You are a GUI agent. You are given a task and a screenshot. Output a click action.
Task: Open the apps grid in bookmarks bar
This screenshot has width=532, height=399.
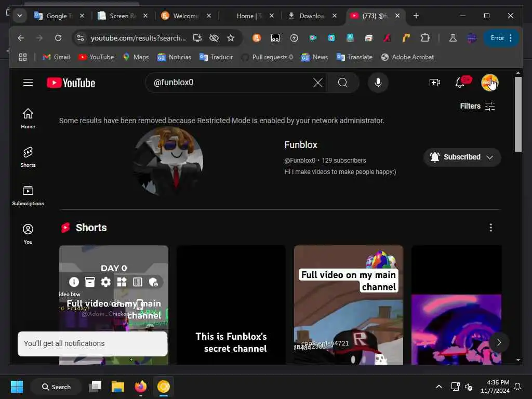23,57
